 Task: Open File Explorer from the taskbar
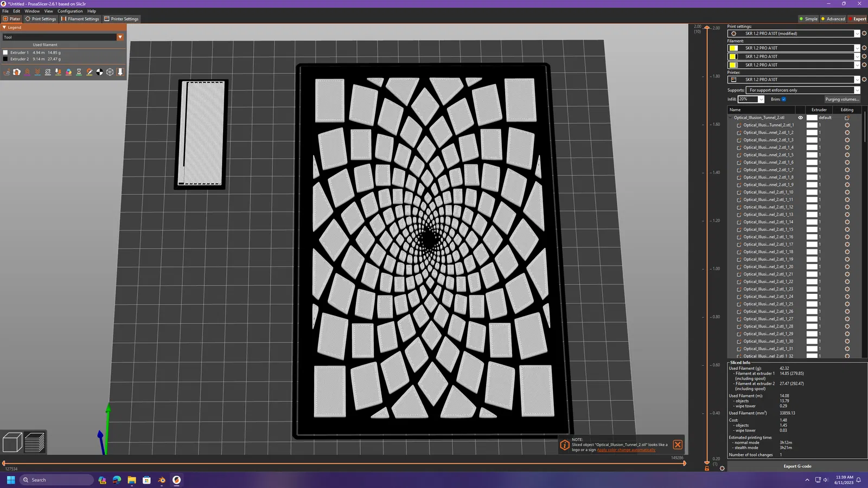132,480
